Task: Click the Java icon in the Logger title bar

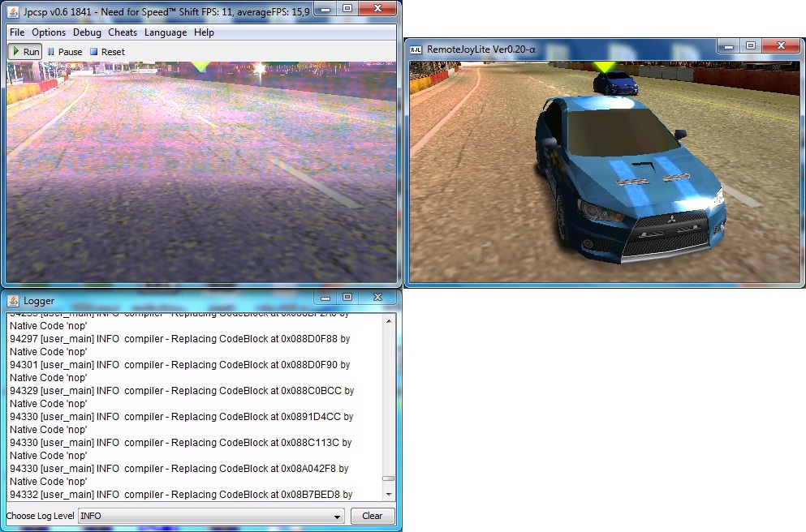Action: coord(14,301)
